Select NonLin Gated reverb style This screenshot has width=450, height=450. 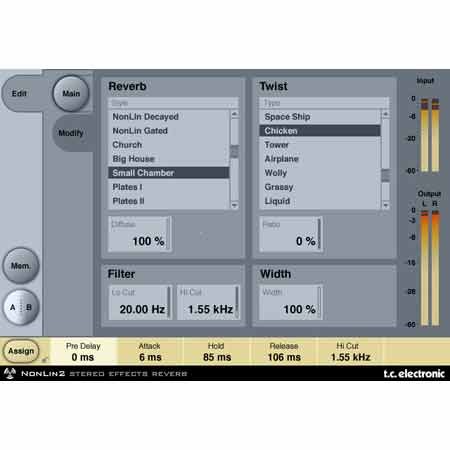tap(169, 131)
